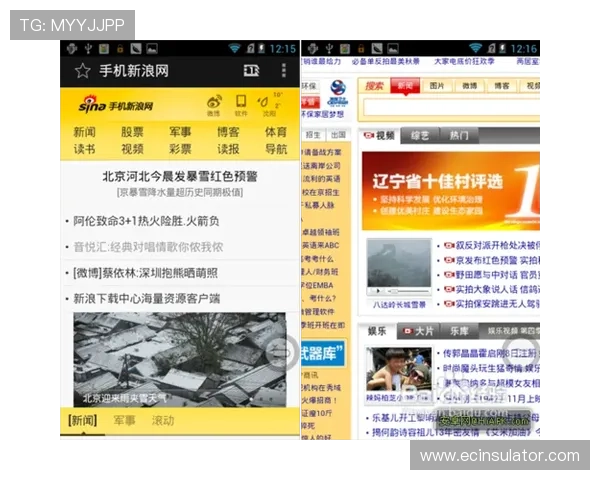The width and height of the screenshot is (600, 480).
Task: Open the 博客 link in the yellow nav
Action: pyautogui.click(x=228, y=132)
